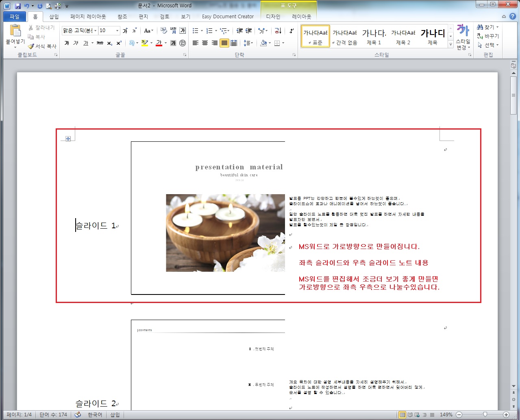Click the Zoom Out minus button

(x=459, y=414)
